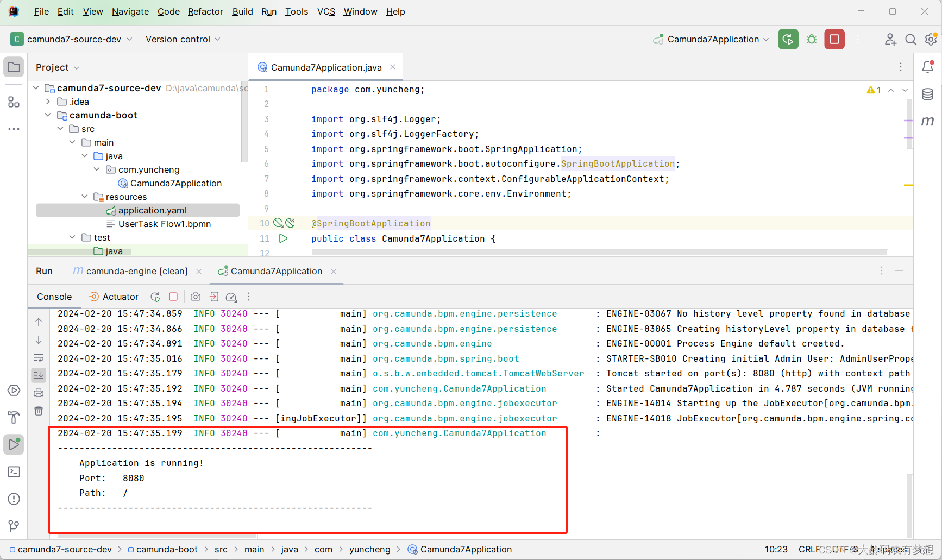
Task: Open the File menu
Action: tap(41, 11)
